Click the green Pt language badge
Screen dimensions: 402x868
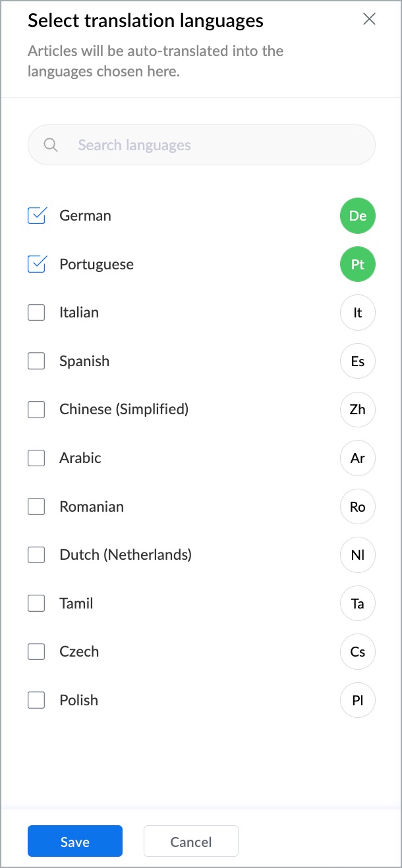[358, 264]
